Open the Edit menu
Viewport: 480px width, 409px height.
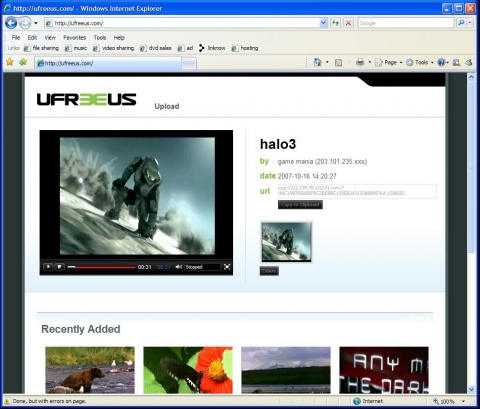(32, 37)
